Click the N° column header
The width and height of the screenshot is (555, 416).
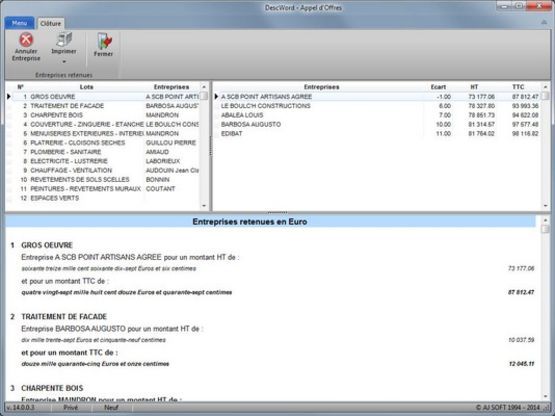21,87
